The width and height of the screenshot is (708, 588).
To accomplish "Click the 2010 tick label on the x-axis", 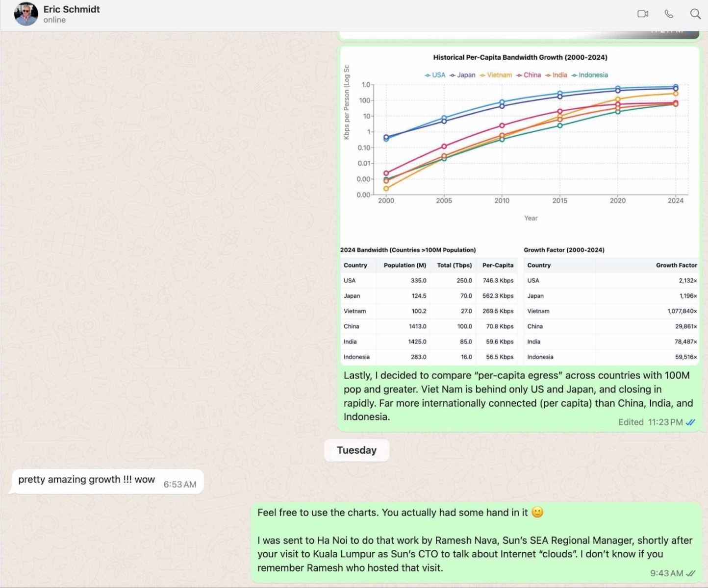I will point(502,200).
